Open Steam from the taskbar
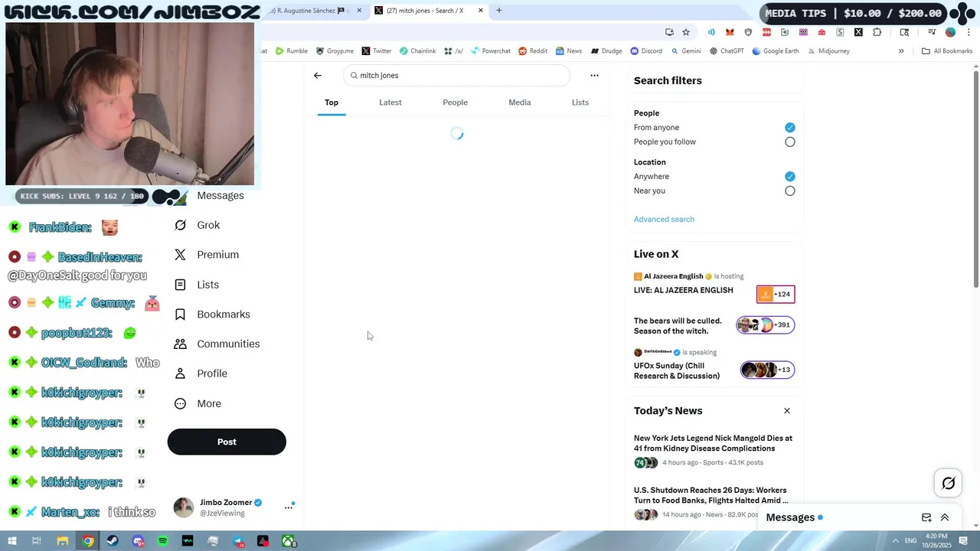Image resolution: width=980 pixels, height=551 pixels. click(x=113, y=541)
